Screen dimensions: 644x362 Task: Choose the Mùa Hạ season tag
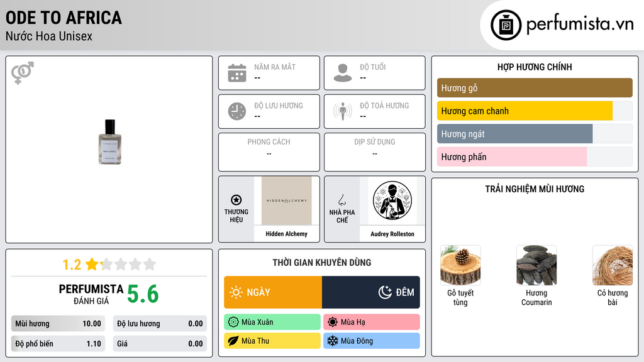(x=372, y=322)
